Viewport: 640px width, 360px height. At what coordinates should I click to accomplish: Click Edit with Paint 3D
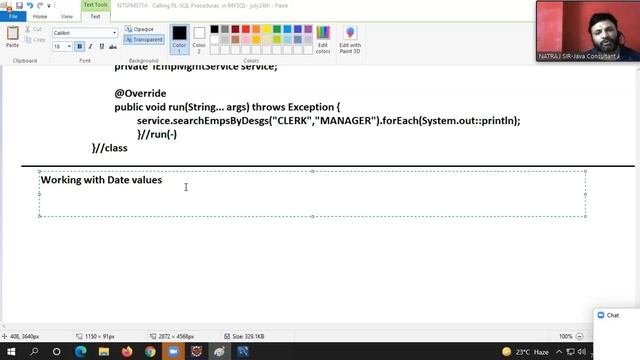350,39
